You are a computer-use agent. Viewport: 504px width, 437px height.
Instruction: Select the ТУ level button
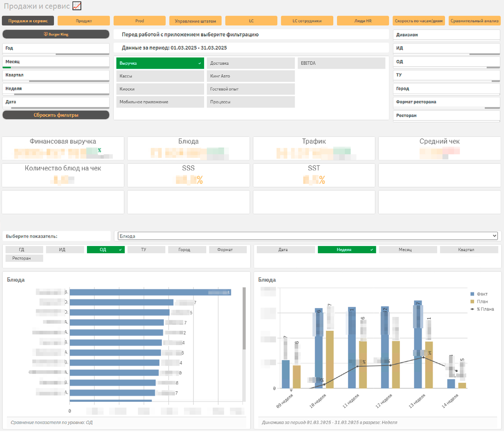pos(147,249)
